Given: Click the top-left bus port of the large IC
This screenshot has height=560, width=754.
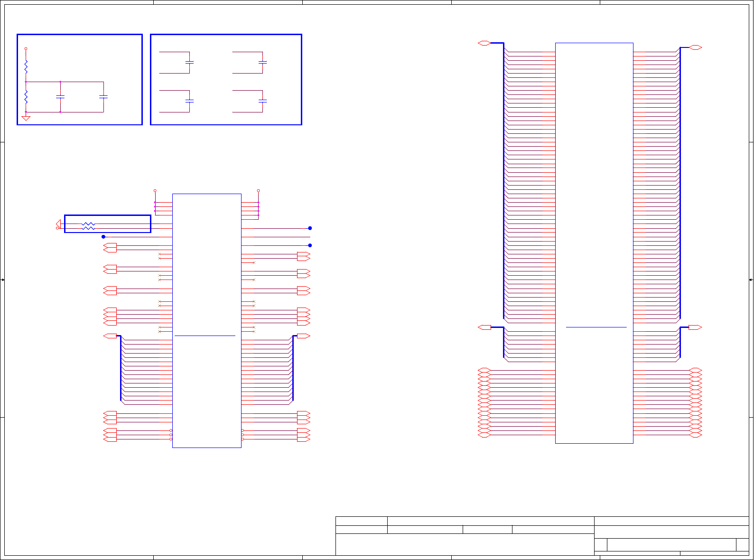Looking at the screenshot, I should [484, 43].
